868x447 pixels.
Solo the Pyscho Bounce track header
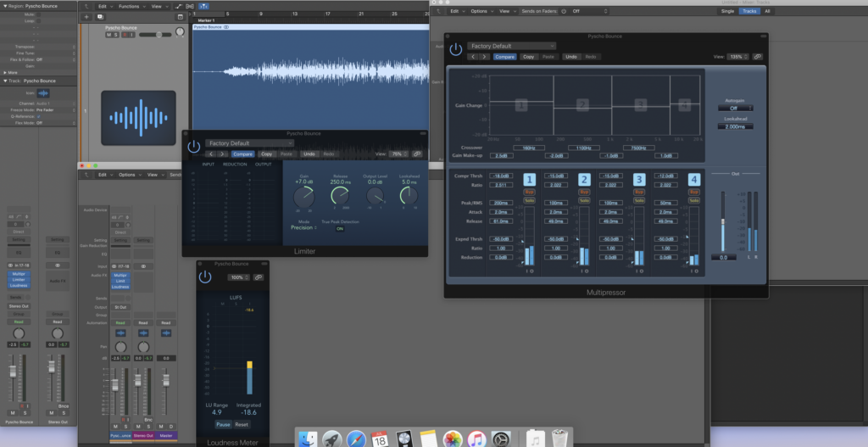(x=115, y=35)
